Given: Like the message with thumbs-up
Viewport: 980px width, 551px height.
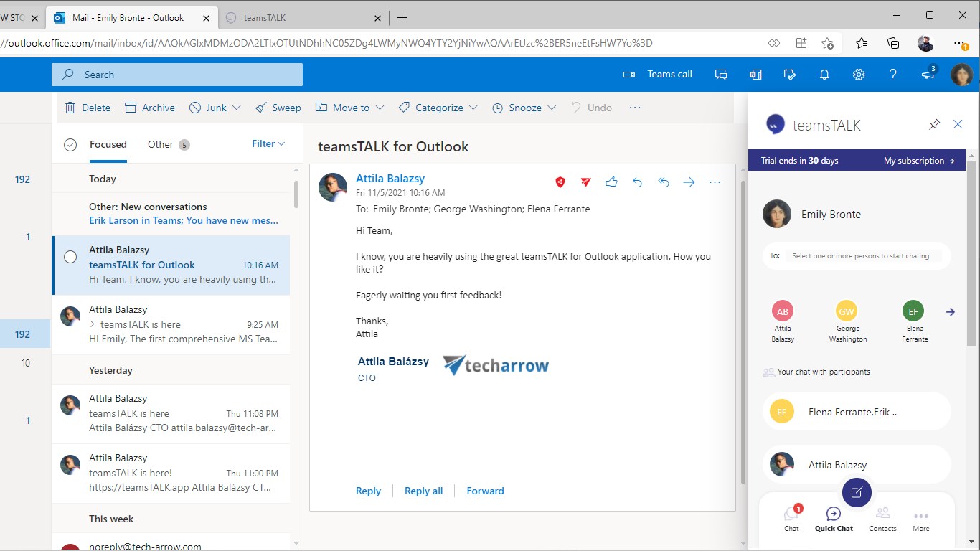Looking at the screenshot, I should click(x=611, y=182).
